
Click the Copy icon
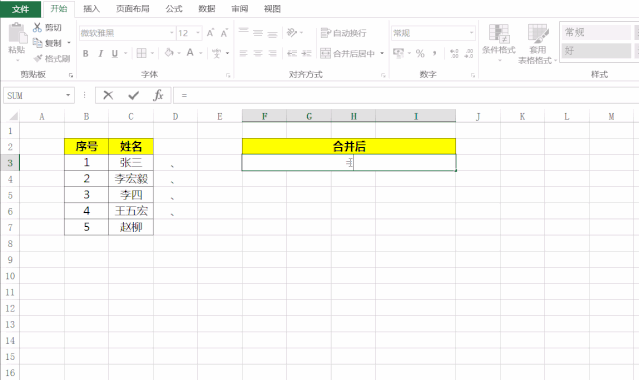tap(37, 42)
